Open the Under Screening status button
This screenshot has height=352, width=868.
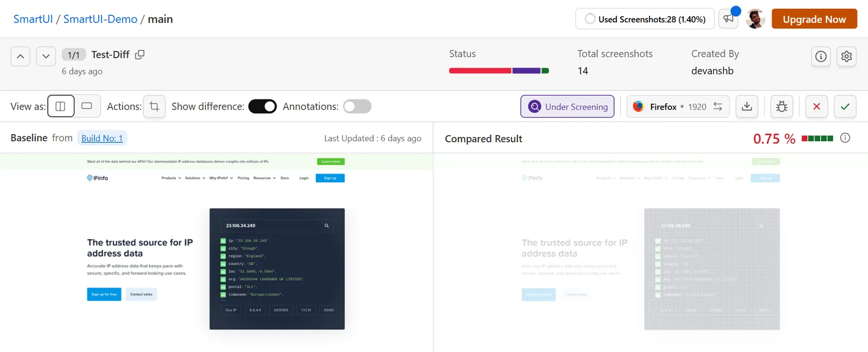pyautogui.click(x=567, y=106)
